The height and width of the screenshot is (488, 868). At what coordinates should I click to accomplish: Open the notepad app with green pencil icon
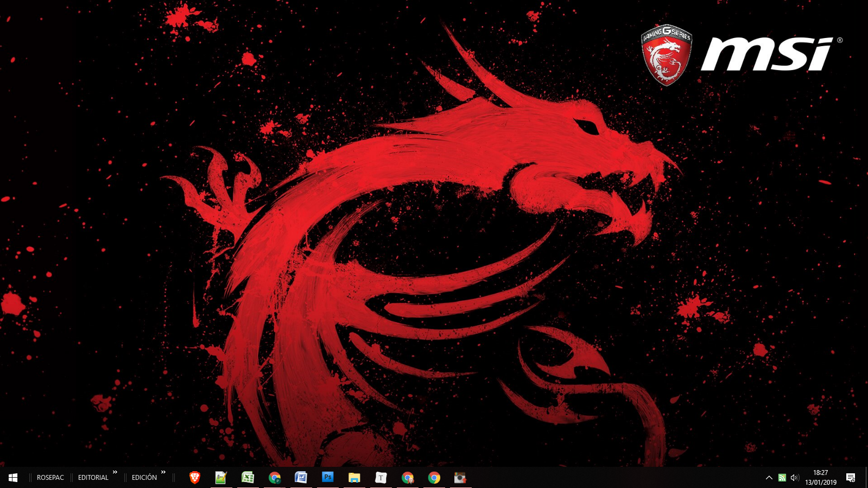[x=221, y=477]
